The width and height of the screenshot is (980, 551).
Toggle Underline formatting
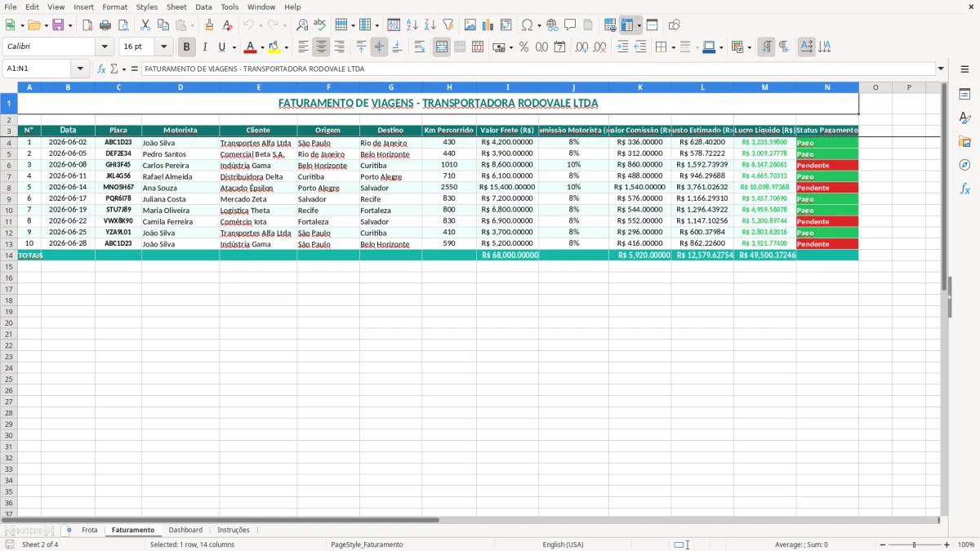[221, 47]
